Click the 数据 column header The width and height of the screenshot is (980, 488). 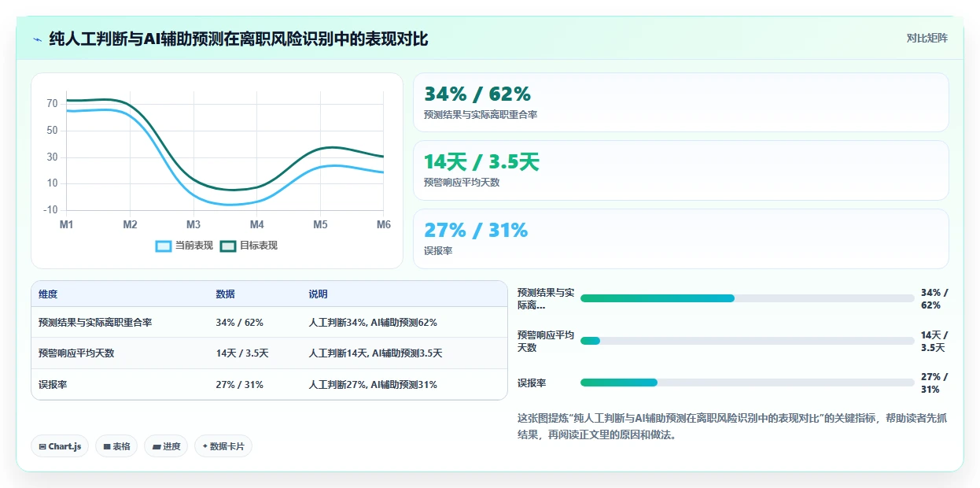tap(225, 294)
